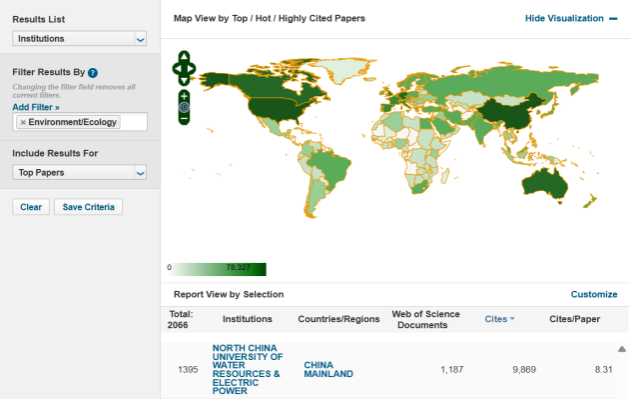Viewport: 630px width, 400px height.
Task: Open the Add Filter link
Action: point(36,106)
